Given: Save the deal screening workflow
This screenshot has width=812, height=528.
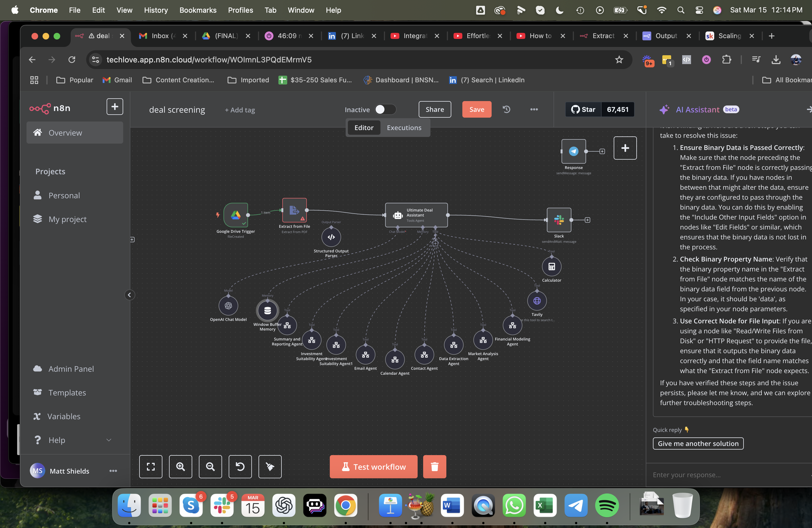Looking at the screenshot, I should coord(477,109).
